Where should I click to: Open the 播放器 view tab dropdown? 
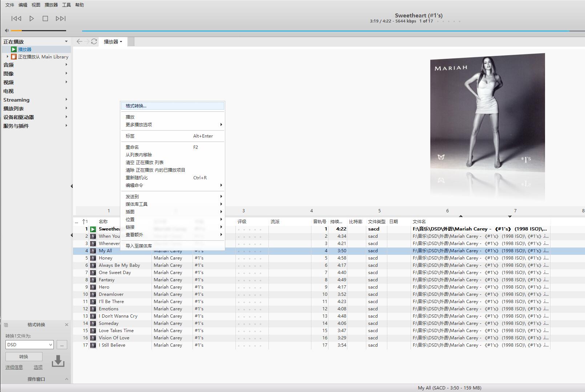113,42
